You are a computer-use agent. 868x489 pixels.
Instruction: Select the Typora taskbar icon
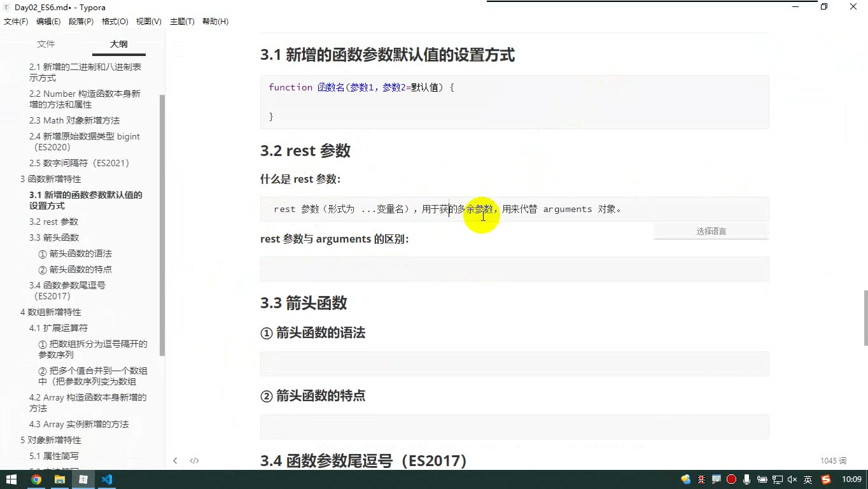tap(83, 479)
